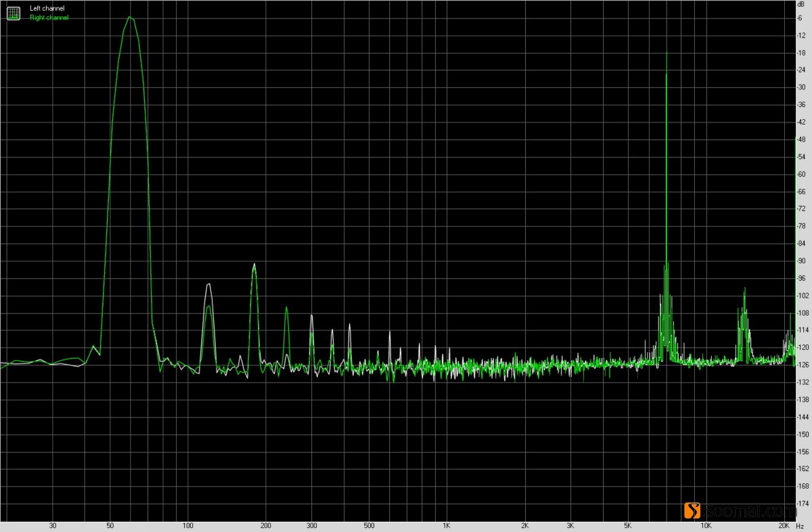
Task: Click the "-78" value on dB axis
Action: [x=802, y=226]
